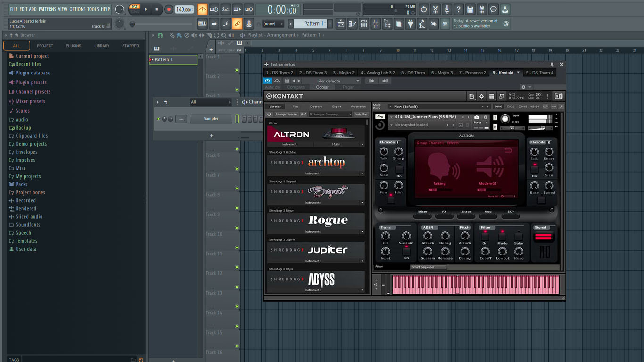The width and height of the screenshot is (644, 362).
Task: Open the Pattern 1 selector dropdown
Action: 311,24
